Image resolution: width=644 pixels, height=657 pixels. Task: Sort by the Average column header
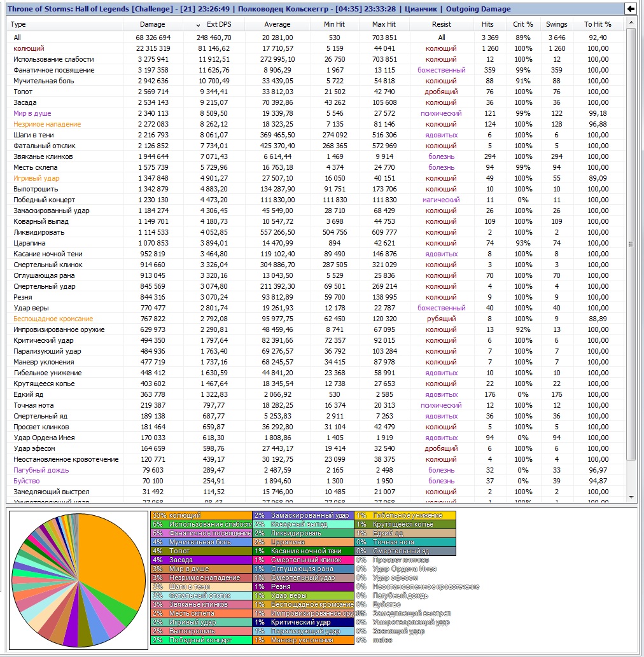pos(277,24)
